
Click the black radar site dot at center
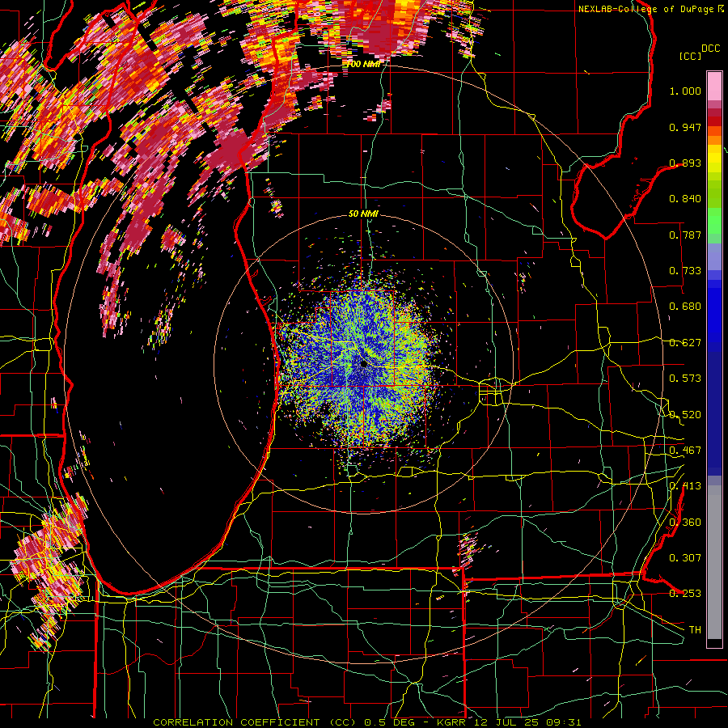pyautogui.click(x=363, y=364)
